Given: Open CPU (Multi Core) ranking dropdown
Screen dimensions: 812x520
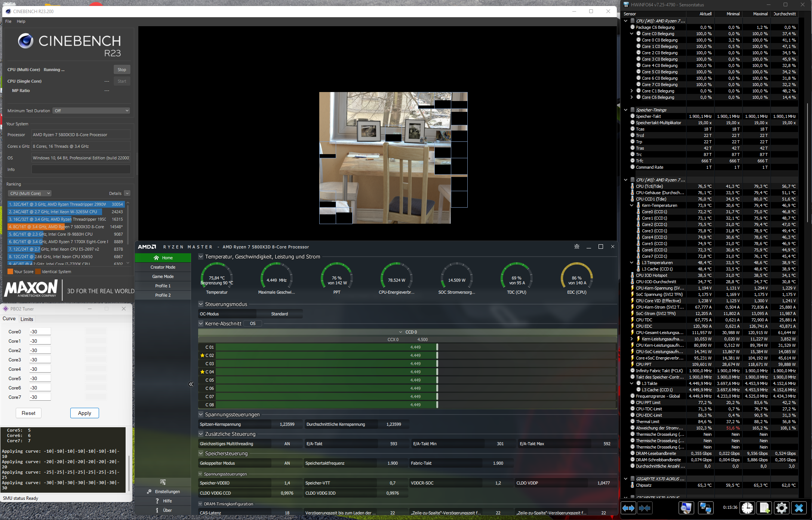Looking at the screenshot, I should (30, 193).
